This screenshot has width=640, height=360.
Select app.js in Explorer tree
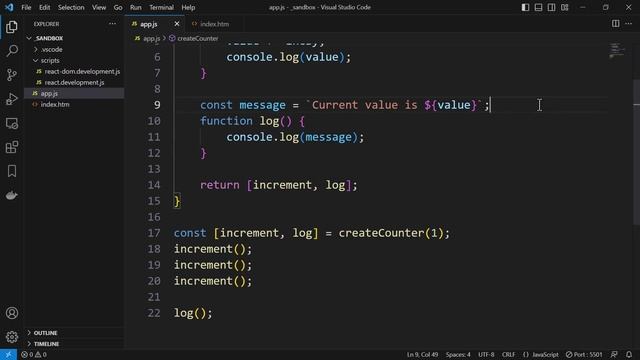coord(74,93)
